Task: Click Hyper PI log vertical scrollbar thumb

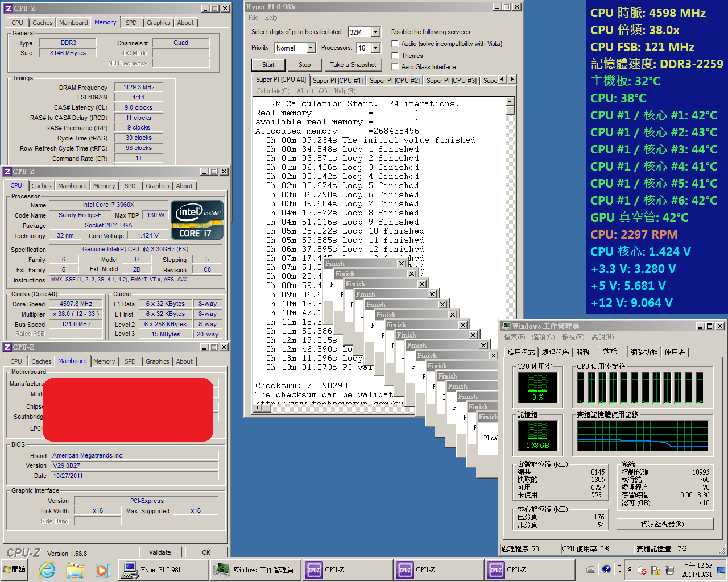Action: click(x=510, y=110)
